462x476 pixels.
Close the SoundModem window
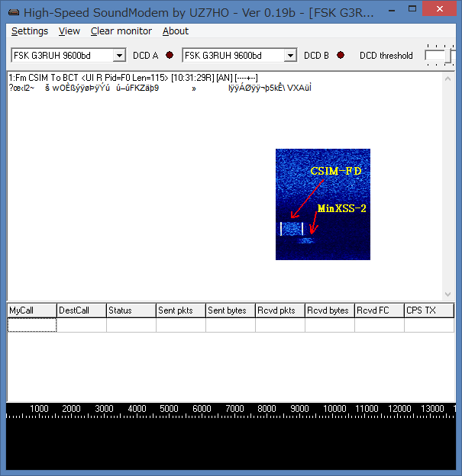(440, 9)
